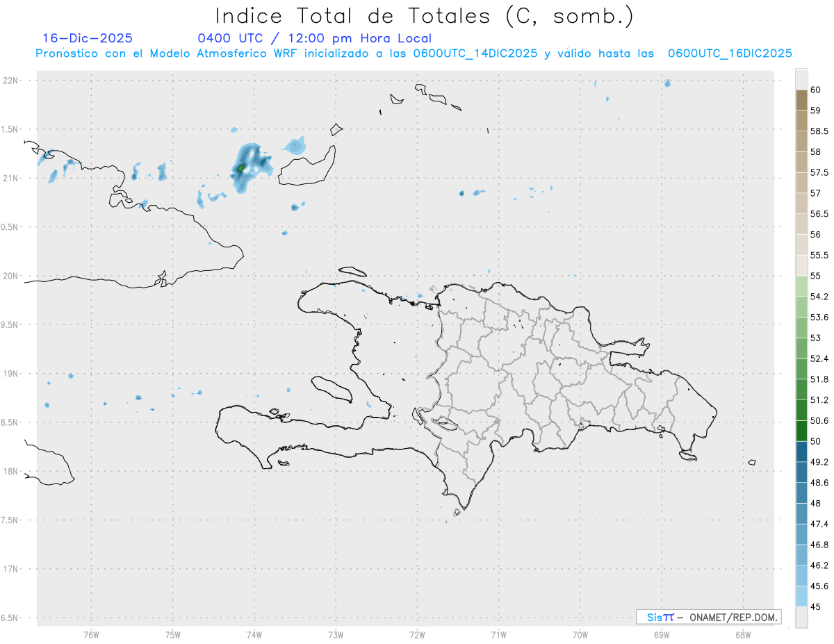The height and width of the screenshot is (644, 834).
Task: Click the small island outline near 68W 18N
Action: click(x=752, y=462)
